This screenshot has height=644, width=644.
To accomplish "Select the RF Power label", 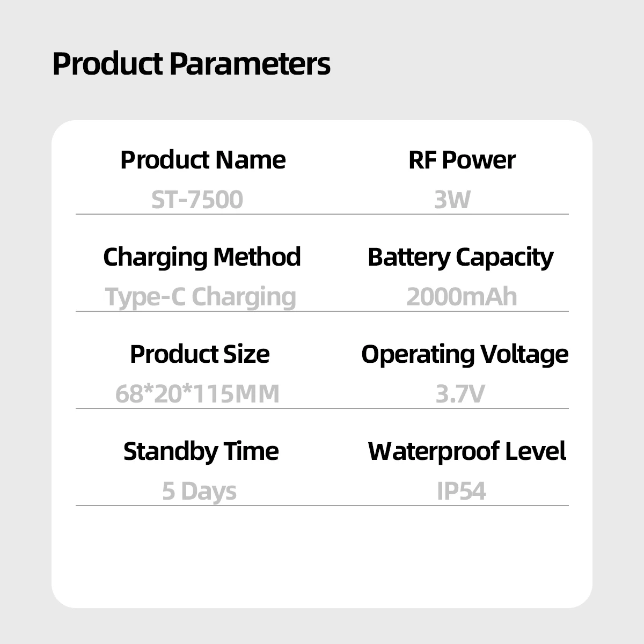I will point(462,160).
